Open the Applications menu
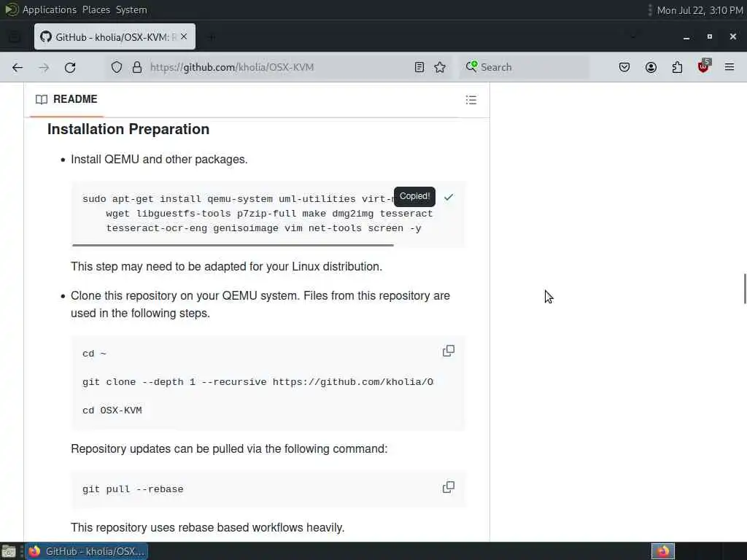Image resolution: width=747 pixels, height=560 pixels. click(x=49, y=9)
